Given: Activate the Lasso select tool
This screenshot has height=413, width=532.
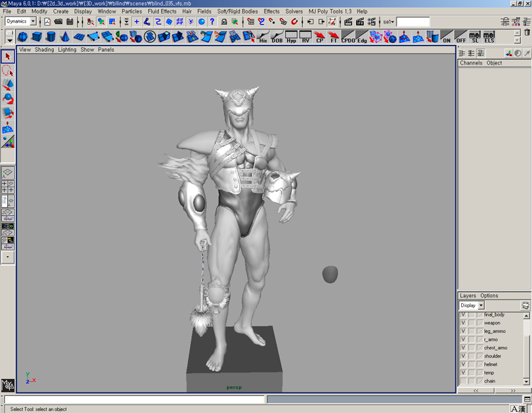Looking at the screenshot, I should point(8,71).
